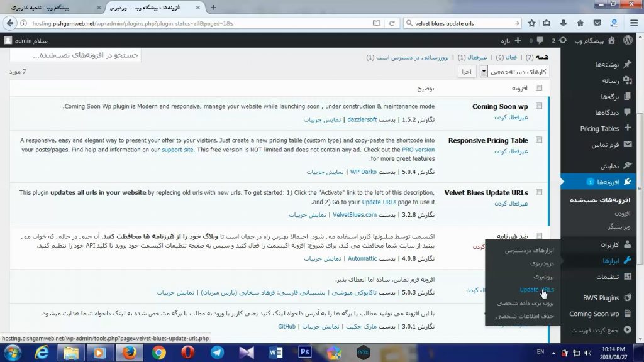Open Word from the taskbar
This screenshot has width=644, height=362.
(x=275, y=352)
